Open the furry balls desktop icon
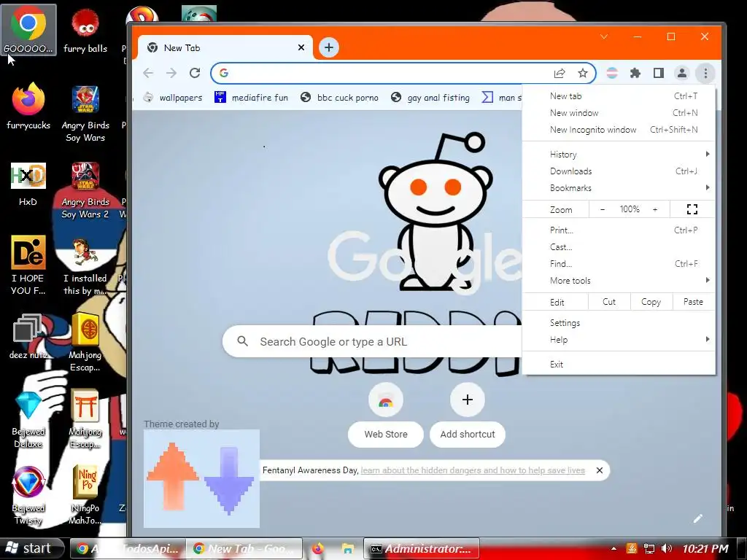The height and width of the screenshot is (560, 747). [x=85, y=31]
